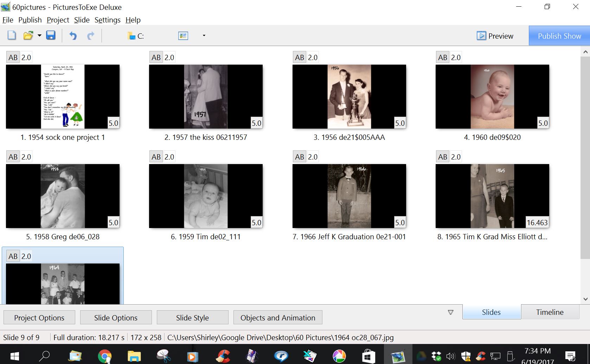The image size is (590, 364).
Task: Open the view mode dropdown arrow
Action: (204, 36)
